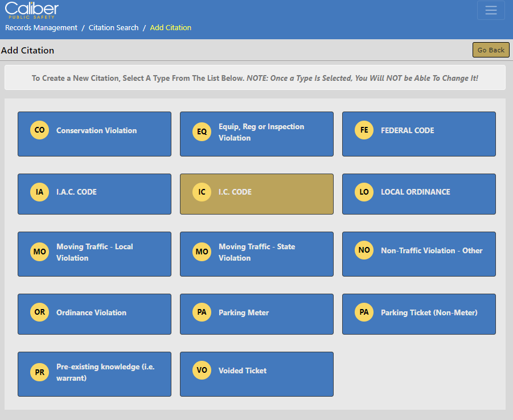Click the OR badge icon
513x420 pixels.
39,312
